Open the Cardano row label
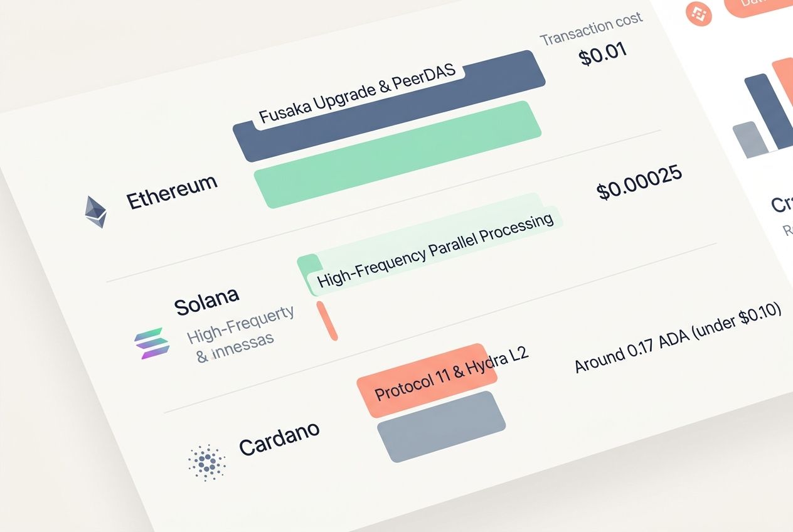Image resolution: width=793 pixels, height=532 pixels. [279, 437]
